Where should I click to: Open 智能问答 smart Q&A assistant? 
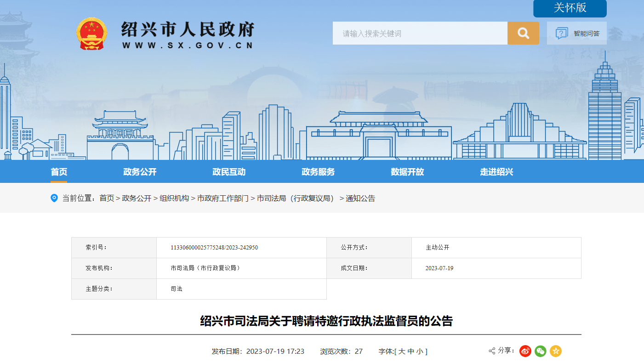pos(577,33)
